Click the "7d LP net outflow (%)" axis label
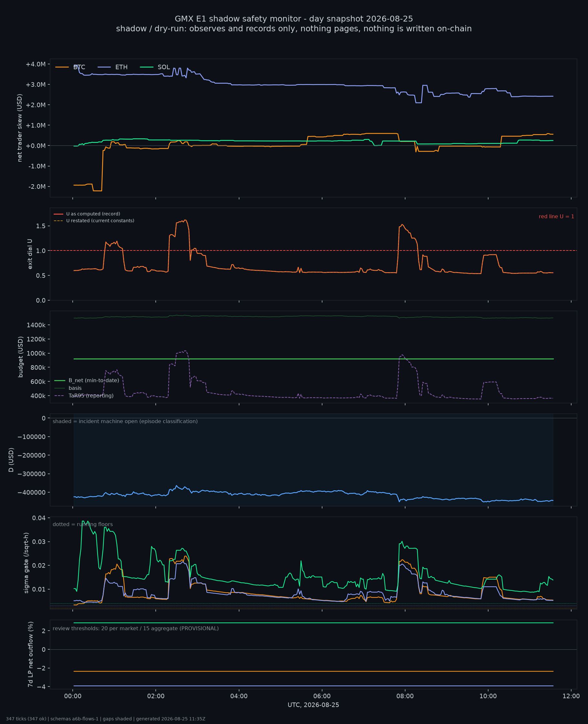This screenshot has width=588, height=724. [x=30, y=654]
